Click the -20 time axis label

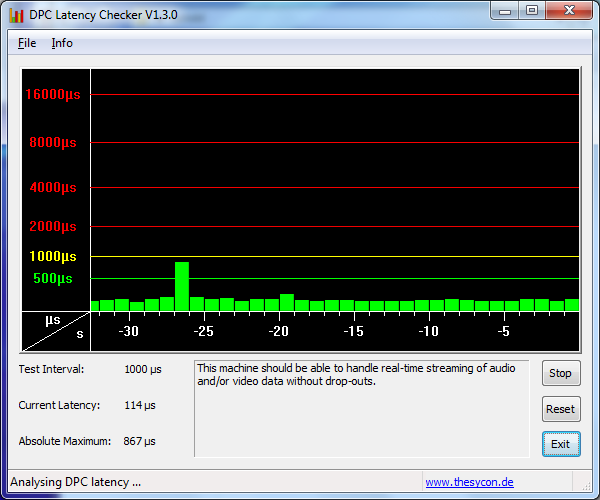click(279, 331)
